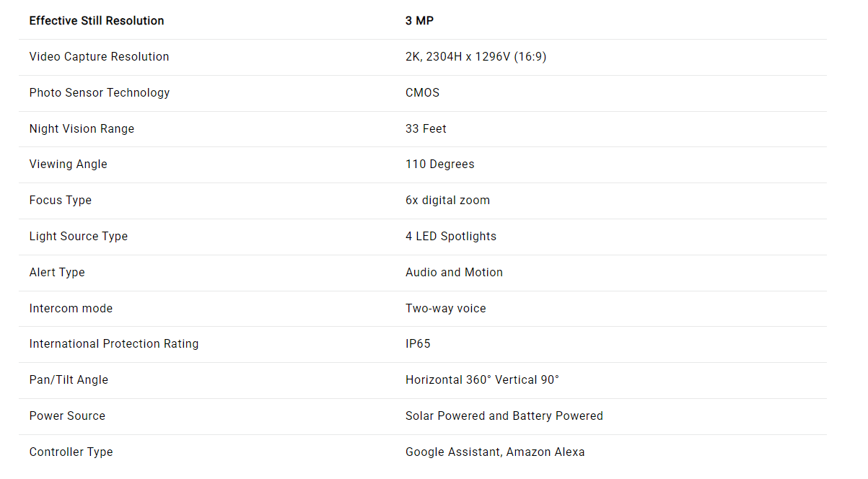The image size is (868, 479).
Task: Click Solar Powered and Battery Powered value
Action: 504,416
